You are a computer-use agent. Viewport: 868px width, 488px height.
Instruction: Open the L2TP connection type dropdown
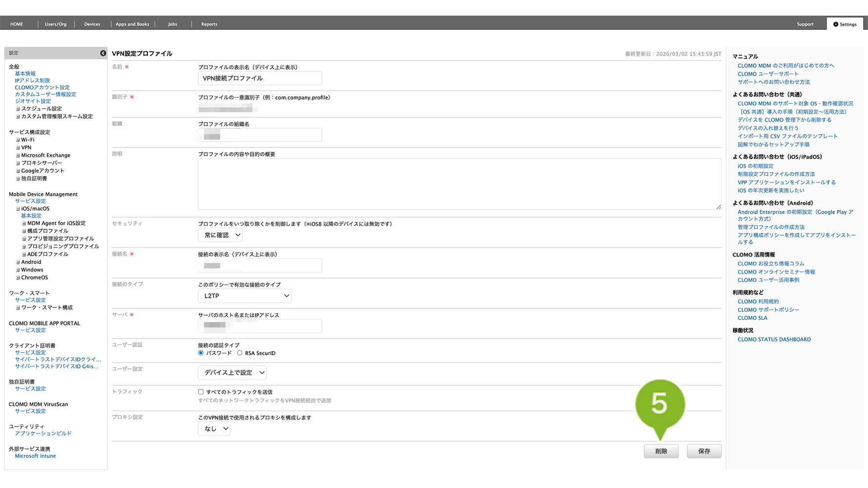(245, 296)
